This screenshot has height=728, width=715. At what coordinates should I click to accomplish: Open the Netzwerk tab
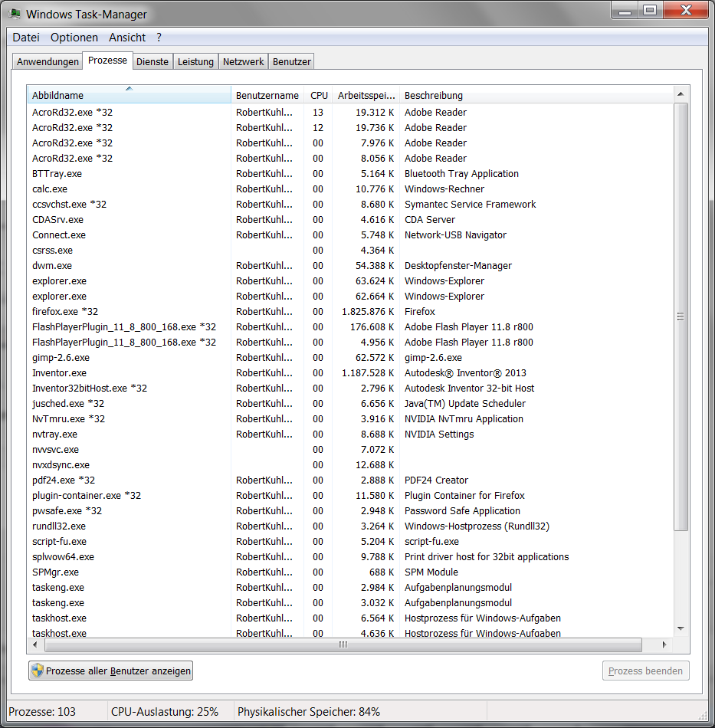242,61
